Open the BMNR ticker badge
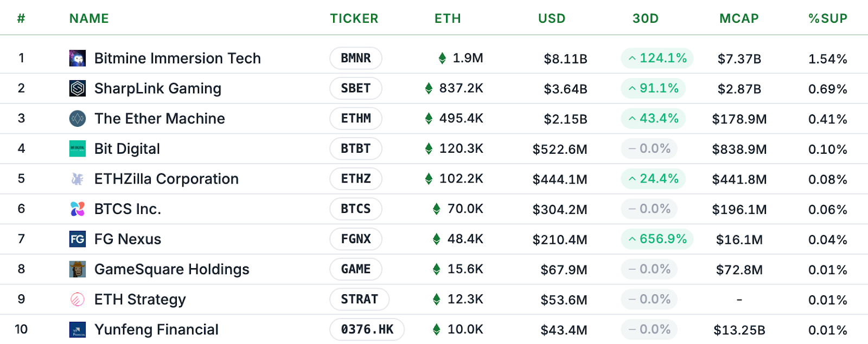 tap(356, 58)
